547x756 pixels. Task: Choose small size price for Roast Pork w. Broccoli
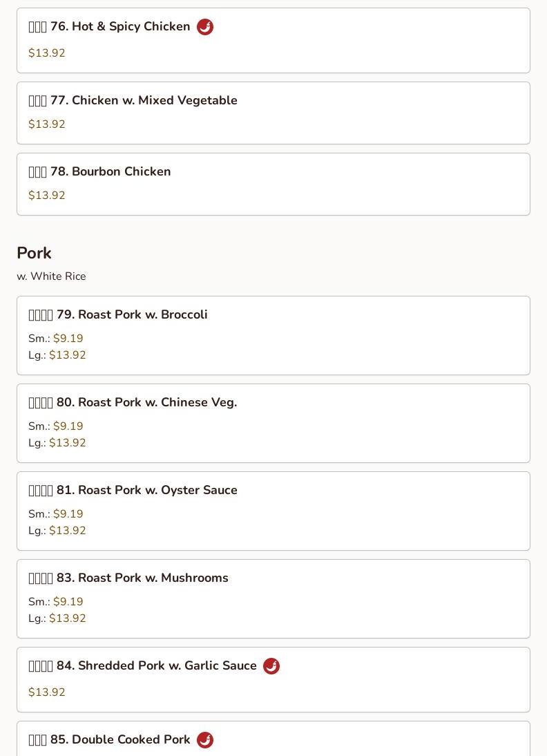point(68,339)
